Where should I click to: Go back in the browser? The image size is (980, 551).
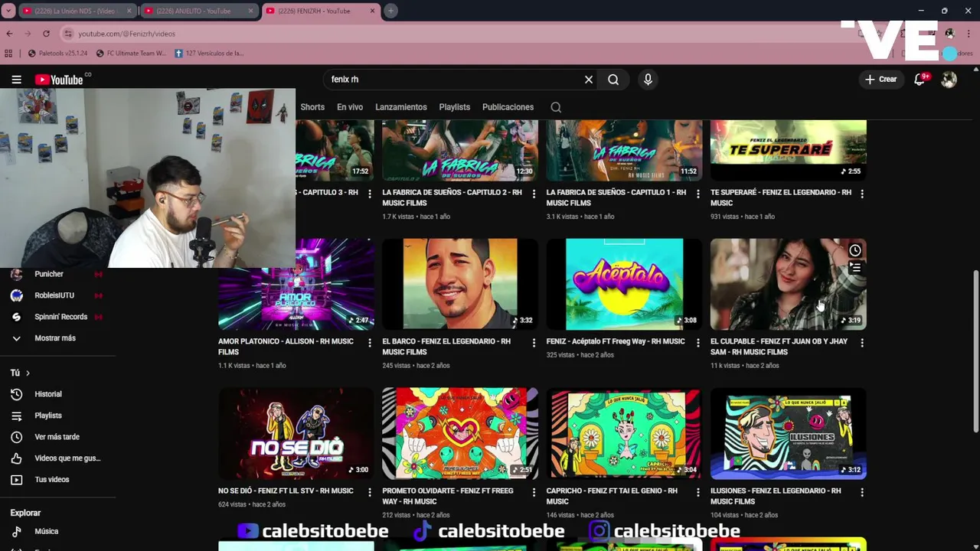coord(9,34)
